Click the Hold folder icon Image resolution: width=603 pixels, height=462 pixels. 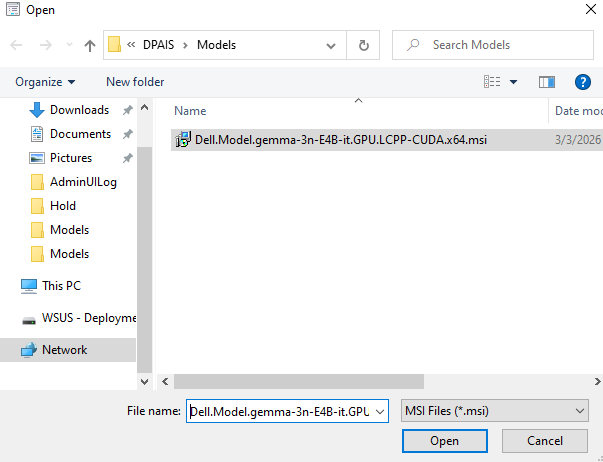[x=37, y=206]
